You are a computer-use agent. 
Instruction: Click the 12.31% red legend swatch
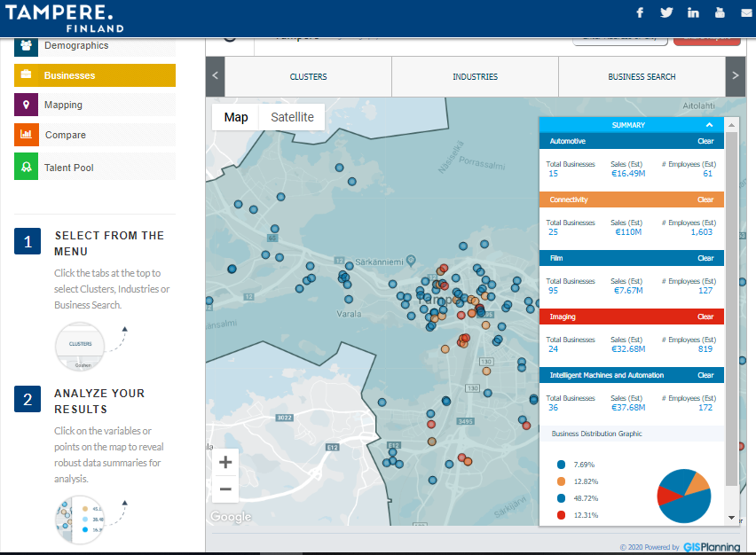561,515
